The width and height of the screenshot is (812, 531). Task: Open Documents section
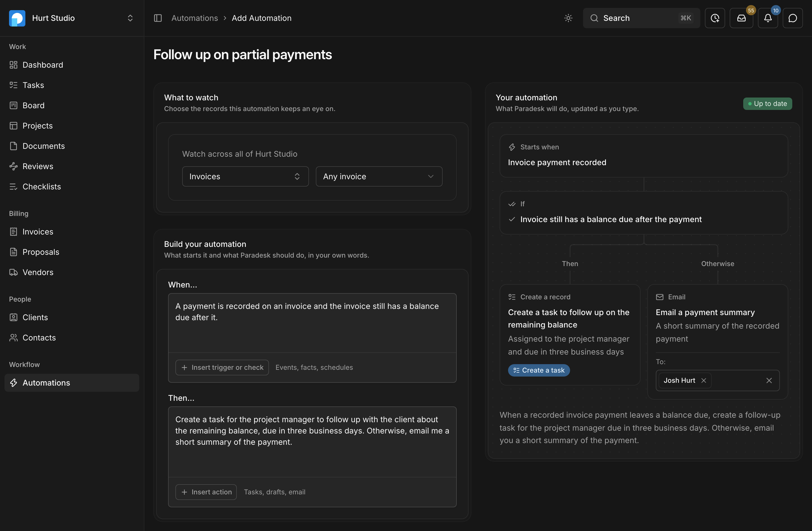pos(72,146)
